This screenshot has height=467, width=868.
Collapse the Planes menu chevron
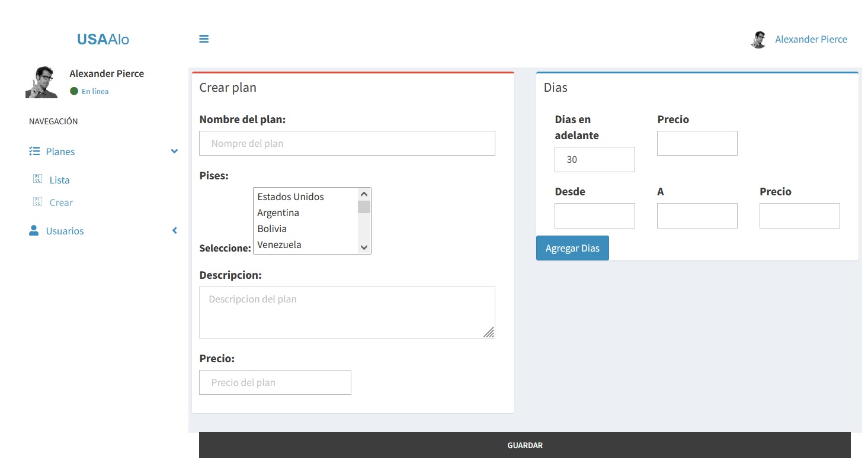click(174, 152)
